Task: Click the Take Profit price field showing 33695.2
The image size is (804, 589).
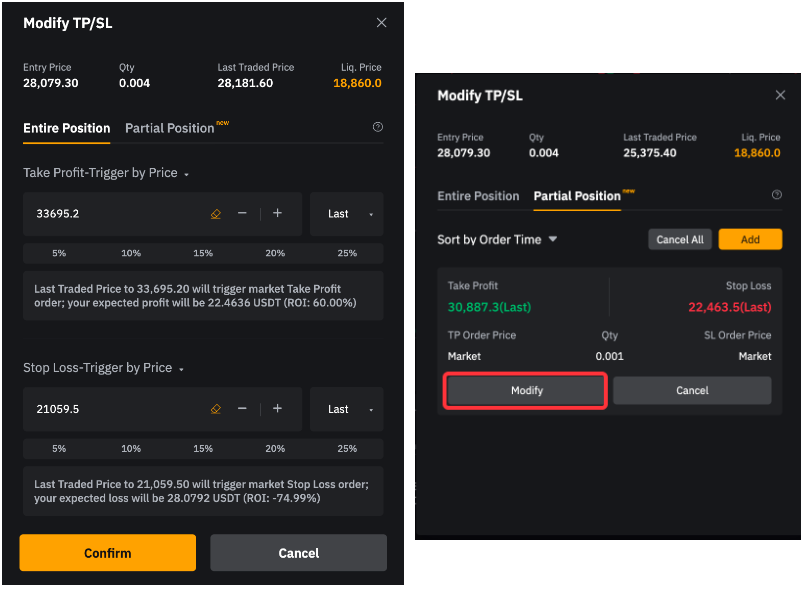Action: coord(110,214)
